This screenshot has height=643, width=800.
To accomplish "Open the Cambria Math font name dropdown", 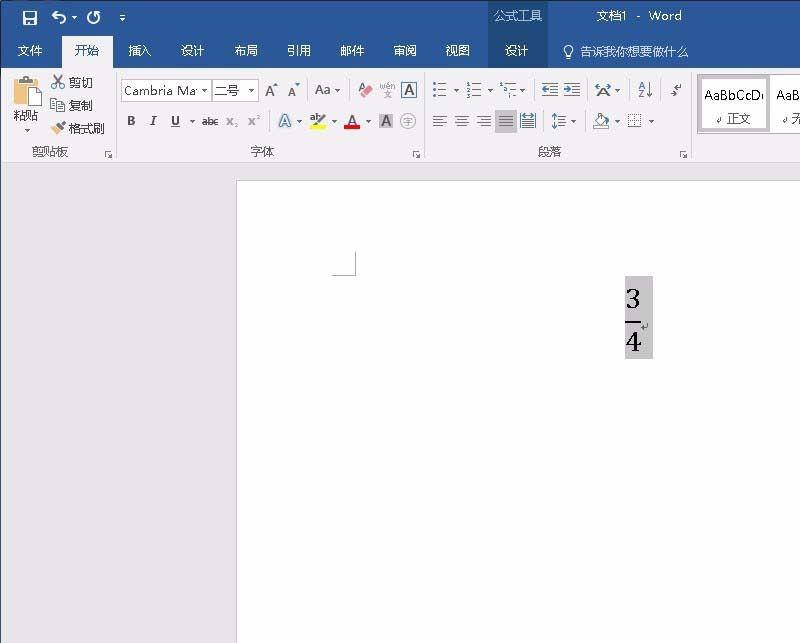I will click(204, 91).
